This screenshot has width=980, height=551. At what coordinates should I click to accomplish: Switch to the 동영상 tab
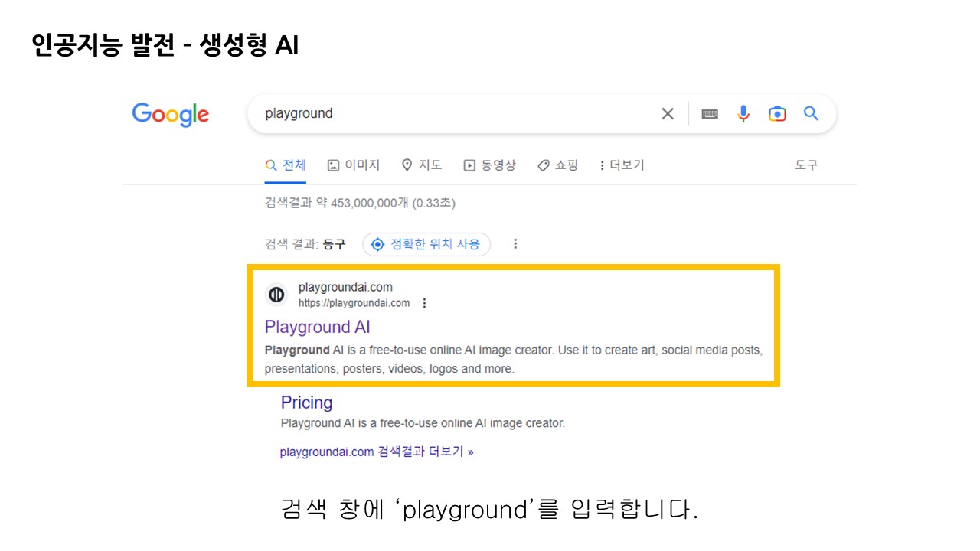(x=490, y=165)
